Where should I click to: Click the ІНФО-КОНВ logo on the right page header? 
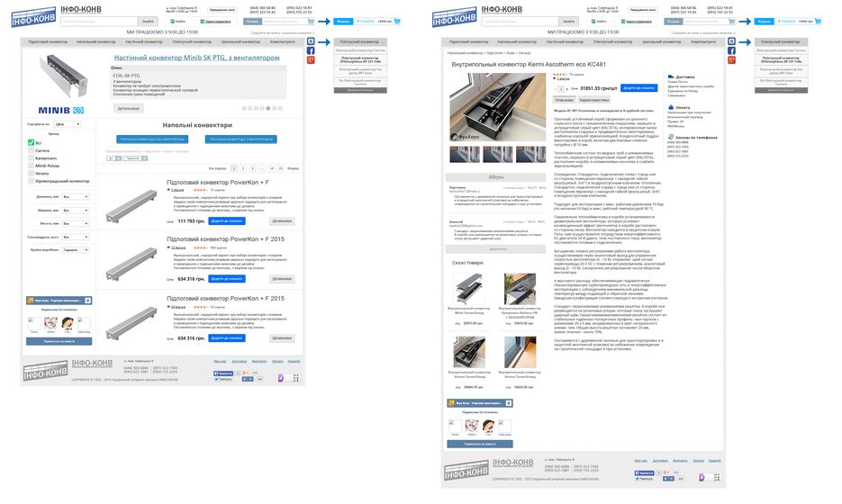click(x=454, y=16)
